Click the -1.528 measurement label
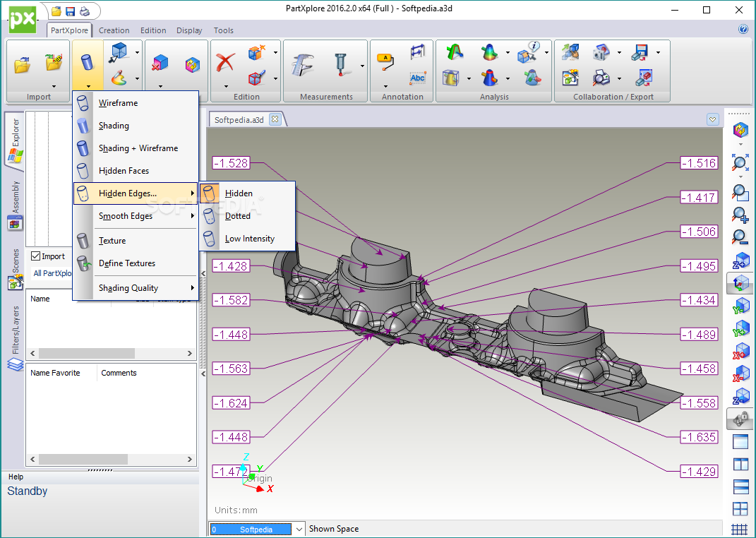756x538 pixels. (232, 163)
